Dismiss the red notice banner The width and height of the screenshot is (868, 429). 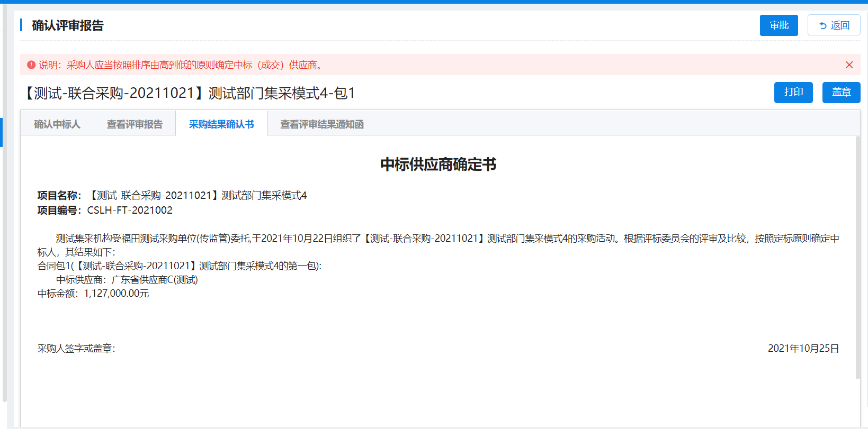tap(849, 65)
